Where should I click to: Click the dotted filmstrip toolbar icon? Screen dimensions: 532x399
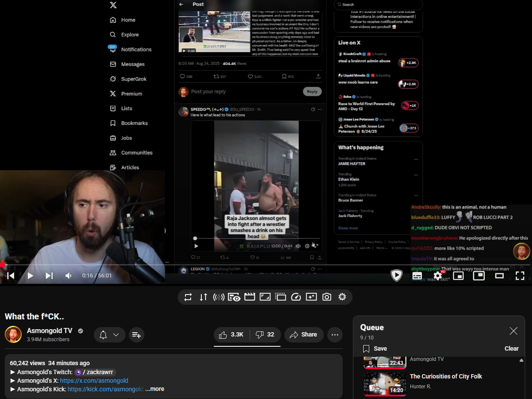(281, 297)
